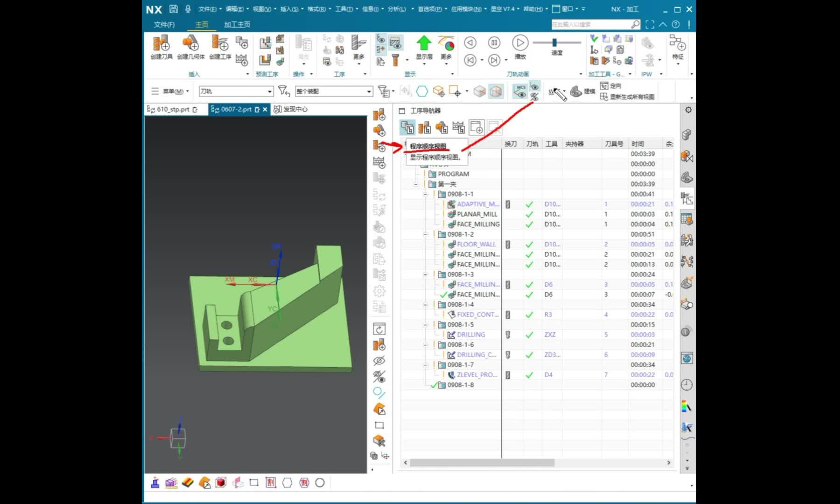Play the tool path animation
Viewport: 840px width, 504px height.
[520, 42]
